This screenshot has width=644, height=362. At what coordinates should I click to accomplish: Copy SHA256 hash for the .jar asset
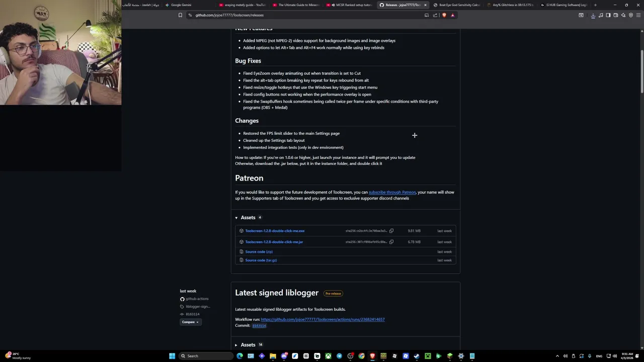391,242
